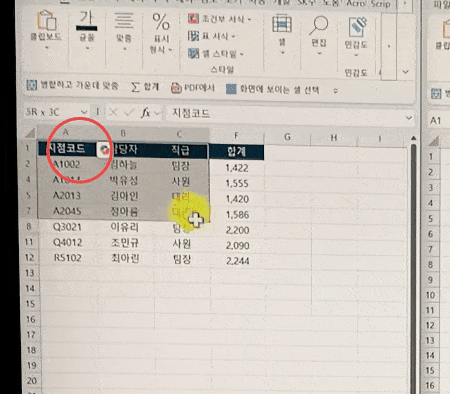Click cell A1002
450x394 pixels.
point(67,164)
